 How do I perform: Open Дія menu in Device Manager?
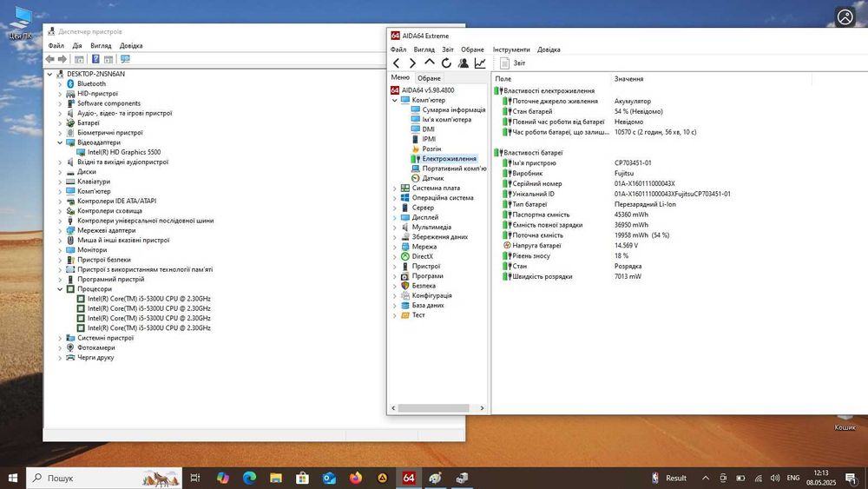(x=77, y=45)
